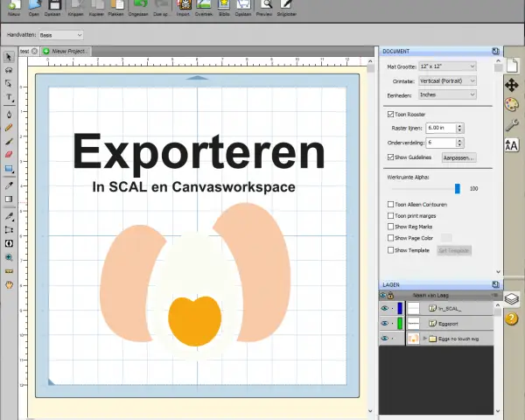525x420 pixels.
Task: Click the first Opslaan floppy disk icon
Action: coord(54,6)
